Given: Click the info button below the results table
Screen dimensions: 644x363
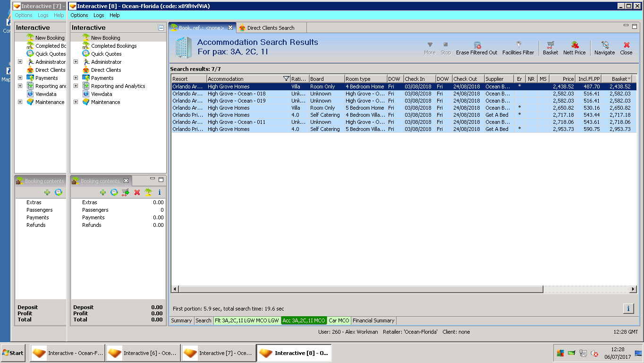Looking at the screenshot, I should click(628, 309).
